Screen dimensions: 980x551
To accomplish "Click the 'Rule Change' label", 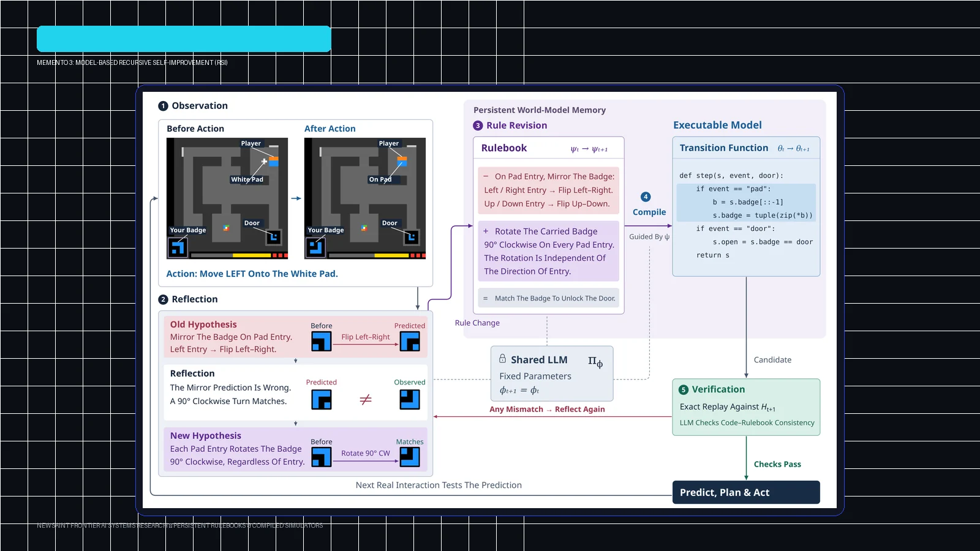I will point(477,323).
